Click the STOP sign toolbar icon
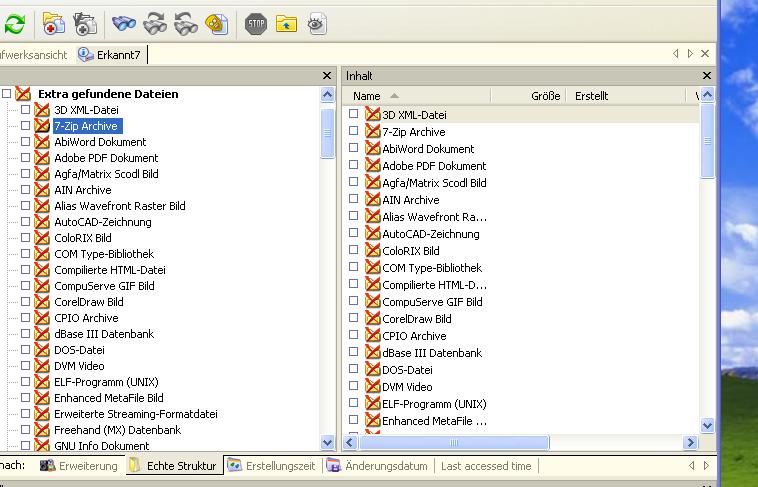 coord(256,24)
